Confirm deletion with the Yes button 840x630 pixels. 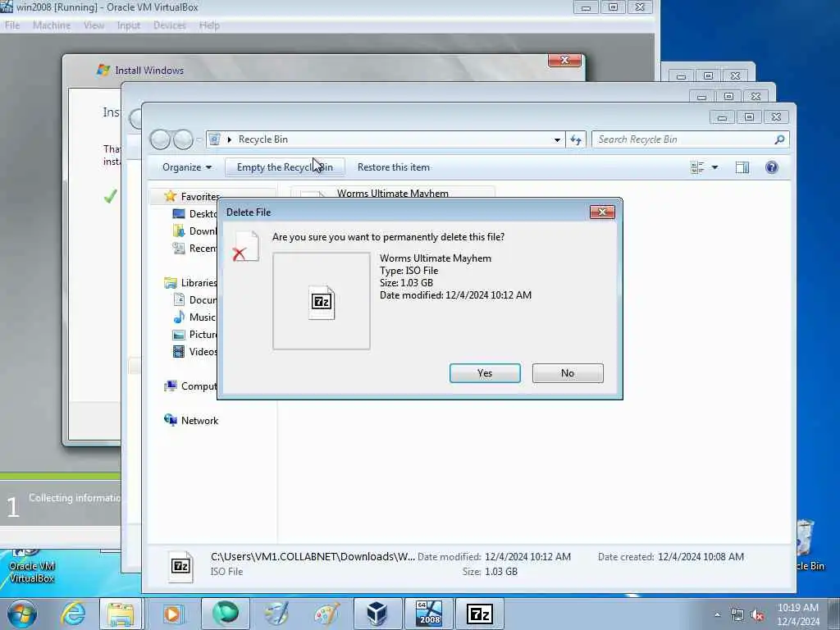pyautogui.click(x=485, y=373)
